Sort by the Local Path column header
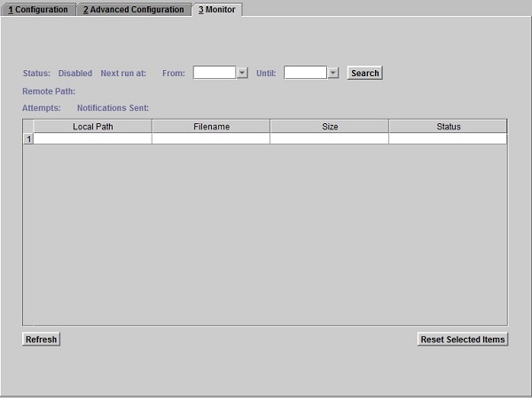The image size is (532, 398). click(92, 127)
